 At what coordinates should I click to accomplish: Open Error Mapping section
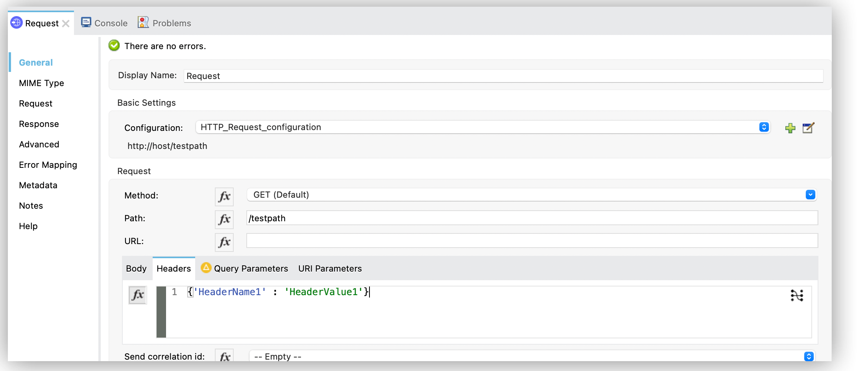coord(48,165)
